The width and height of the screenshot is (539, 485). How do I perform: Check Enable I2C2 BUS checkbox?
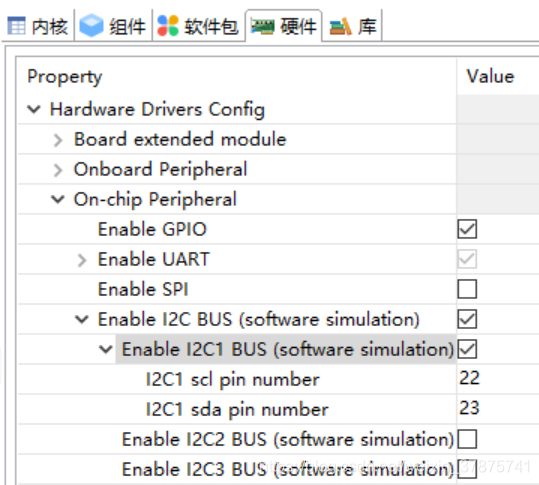pos(467,439)
